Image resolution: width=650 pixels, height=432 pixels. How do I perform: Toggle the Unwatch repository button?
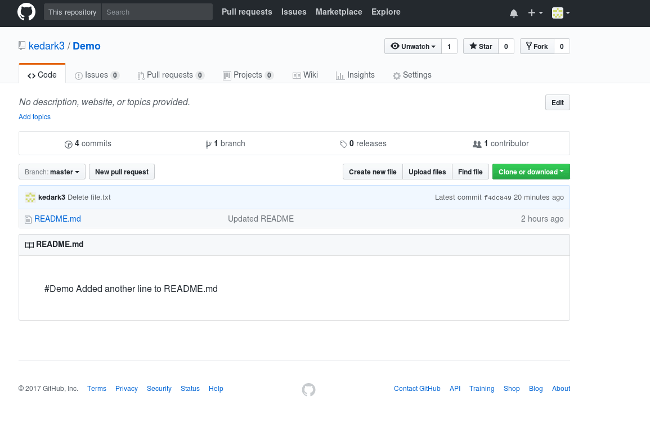pyautogui.click(x=412, y=46)
